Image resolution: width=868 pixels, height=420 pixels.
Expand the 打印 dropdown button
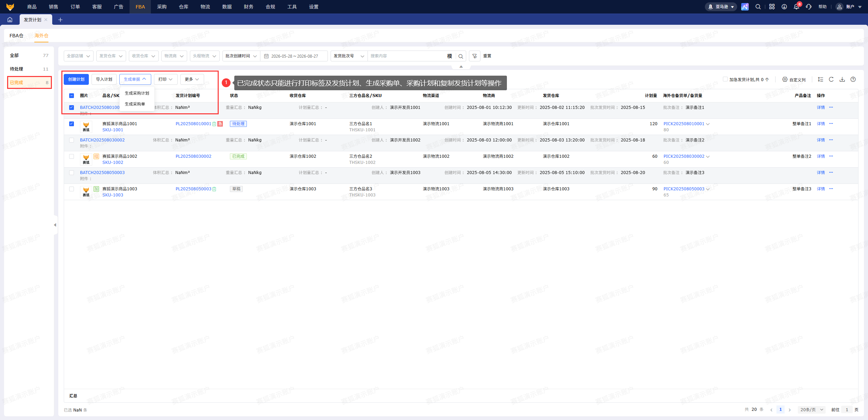click(x=166, y=79)
